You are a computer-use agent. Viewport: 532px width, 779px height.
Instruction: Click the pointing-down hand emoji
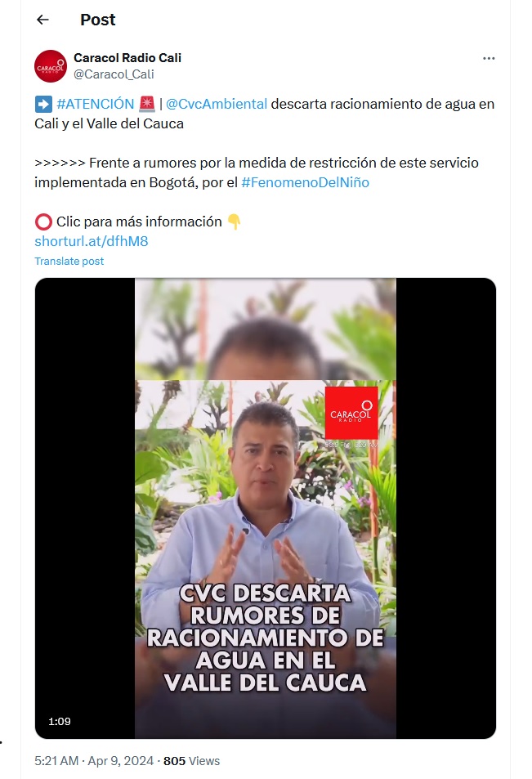234,222
